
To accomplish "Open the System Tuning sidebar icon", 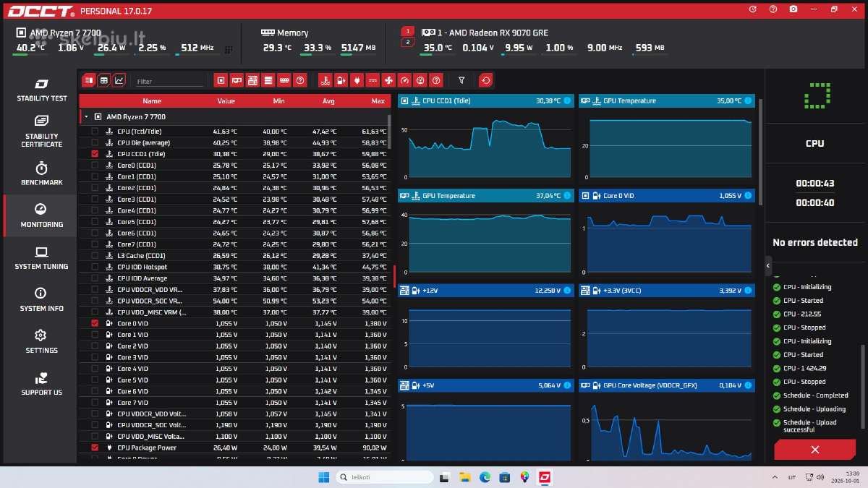I will [x=41, y=257].
